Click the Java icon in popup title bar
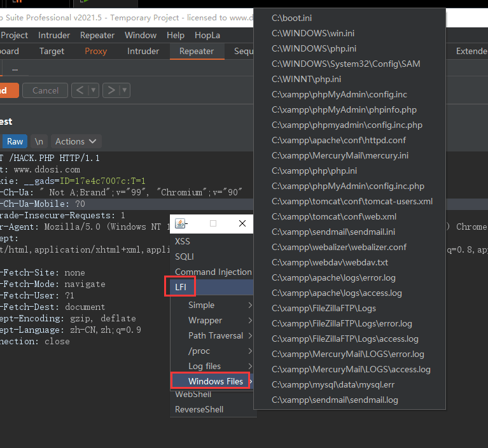This screenshot has width=488, height=448. [x=180, y=223]
